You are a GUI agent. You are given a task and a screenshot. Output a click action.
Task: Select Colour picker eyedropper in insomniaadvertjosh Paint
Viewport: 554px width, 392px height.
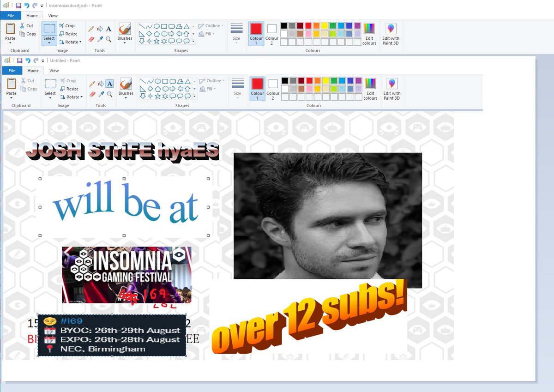tap(100, 39)
